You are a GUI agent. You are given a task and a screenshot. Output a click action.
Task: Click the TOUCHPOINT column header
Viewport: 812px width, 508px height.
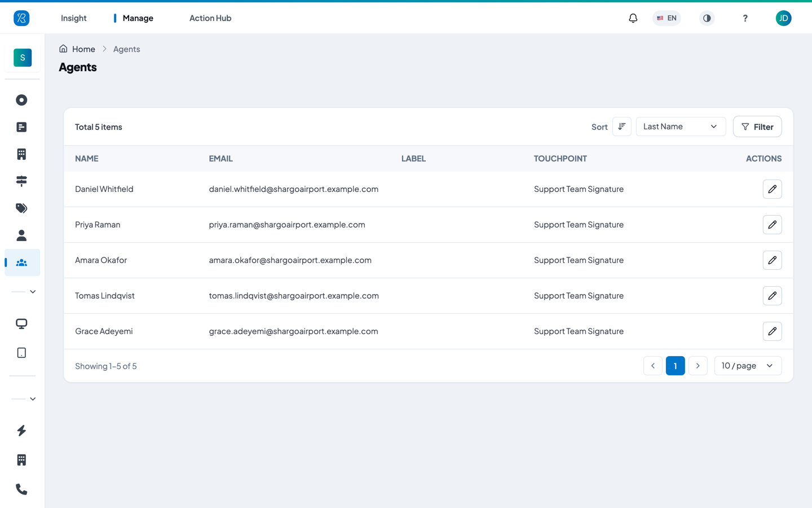click(x=561, y=159)
